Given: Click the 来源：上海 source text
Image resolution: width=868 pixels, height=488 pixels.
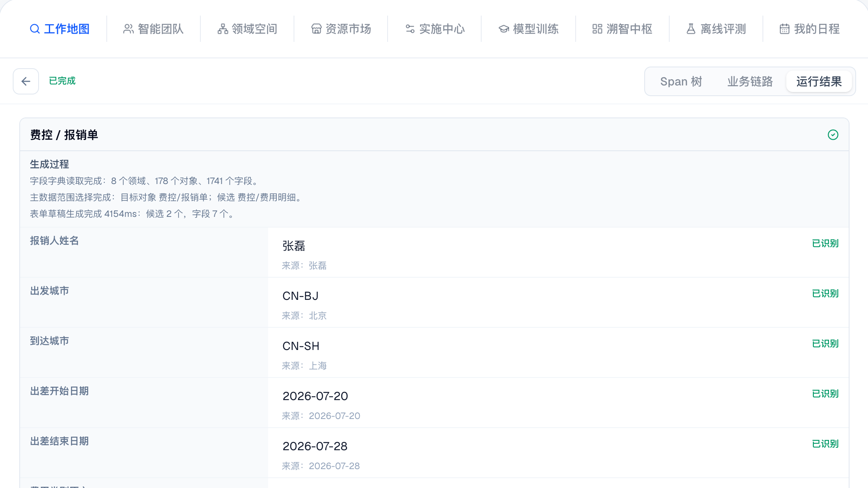Looking at the screenshot, I should click(x=304, y=366).
